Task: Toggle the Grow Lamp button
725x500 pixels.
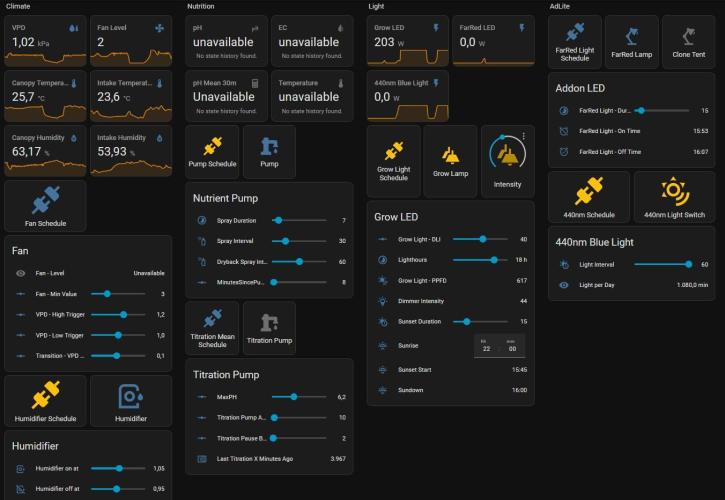Action: click(450, 161)
